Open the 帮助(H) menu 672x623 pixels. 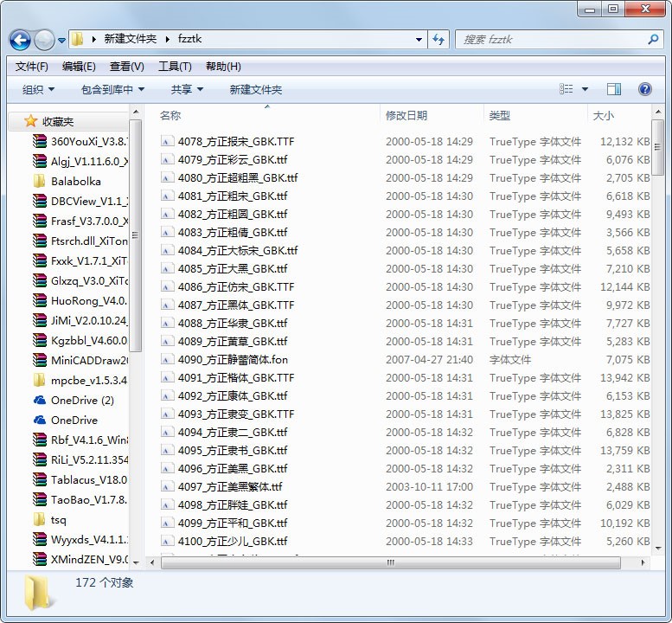pyautogui.click(x=223, y=67)
